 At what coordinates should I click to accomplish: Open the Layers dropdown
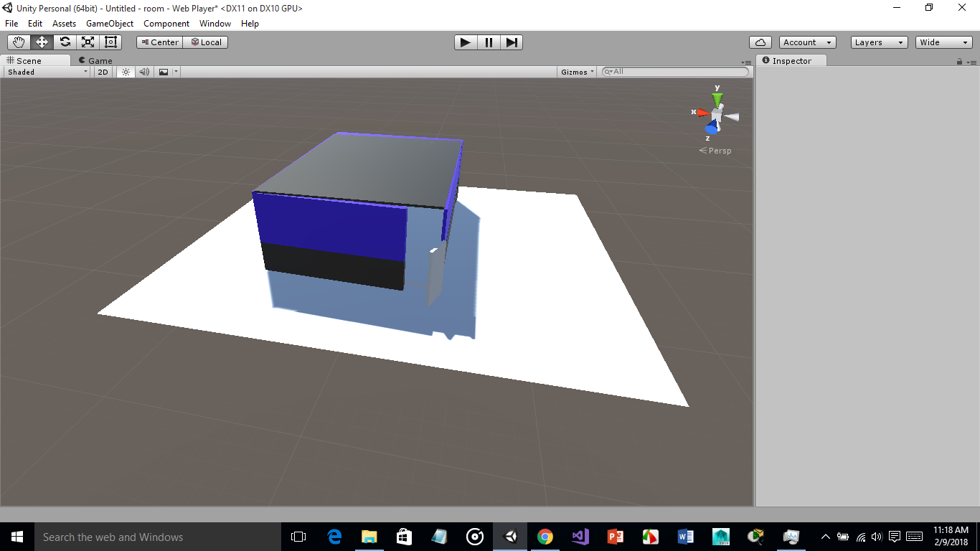click(x=879, y=42)
